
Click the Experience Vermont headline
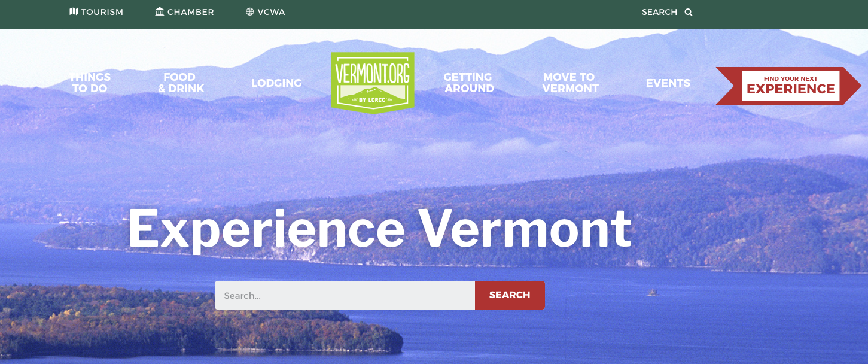[379, 229]
